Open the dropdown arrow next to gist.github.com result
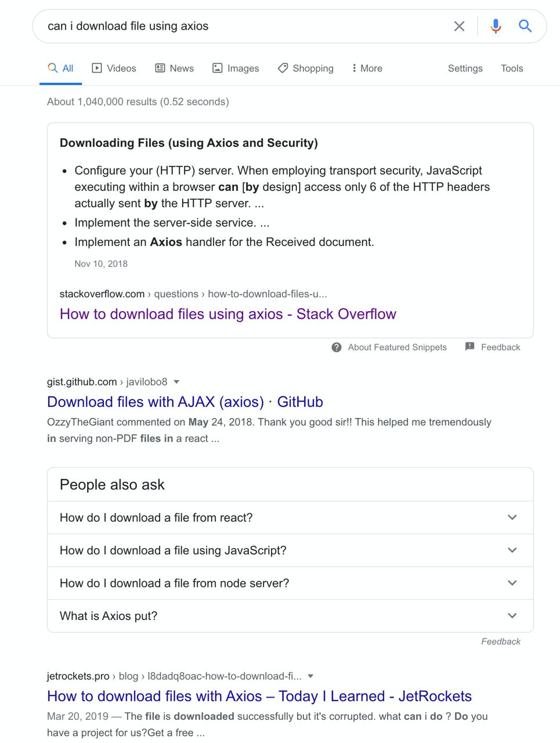The width and height of the screenshot is (560, 743). tap(176, 382)
